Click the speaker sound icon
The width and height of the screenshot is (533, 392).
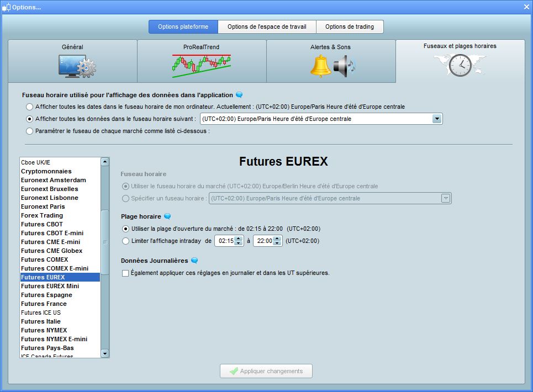(x=344, y=66)
